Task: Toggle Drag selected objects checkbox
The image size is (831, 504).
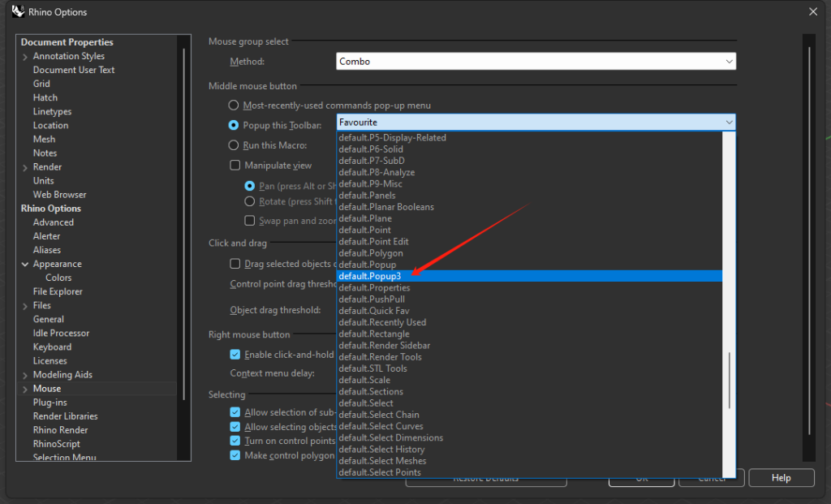Action: pos(235,264)
